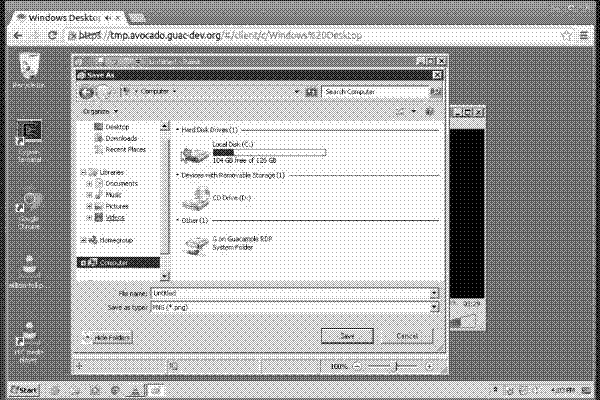Image resolution: width=600 pixels, height=400 pixels.
Task: Select the Local Disk (C:) drive icon
Action: (195, 153)
